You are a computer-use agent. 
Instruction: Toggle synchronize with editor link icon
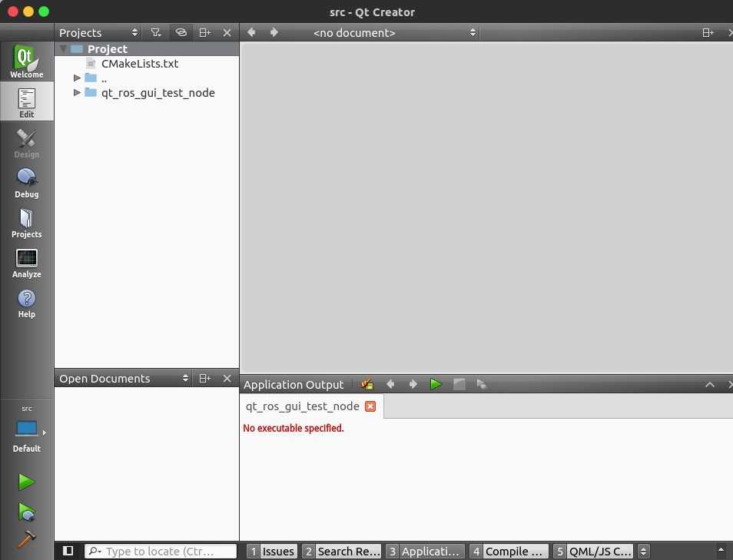[x=181, y=32]
